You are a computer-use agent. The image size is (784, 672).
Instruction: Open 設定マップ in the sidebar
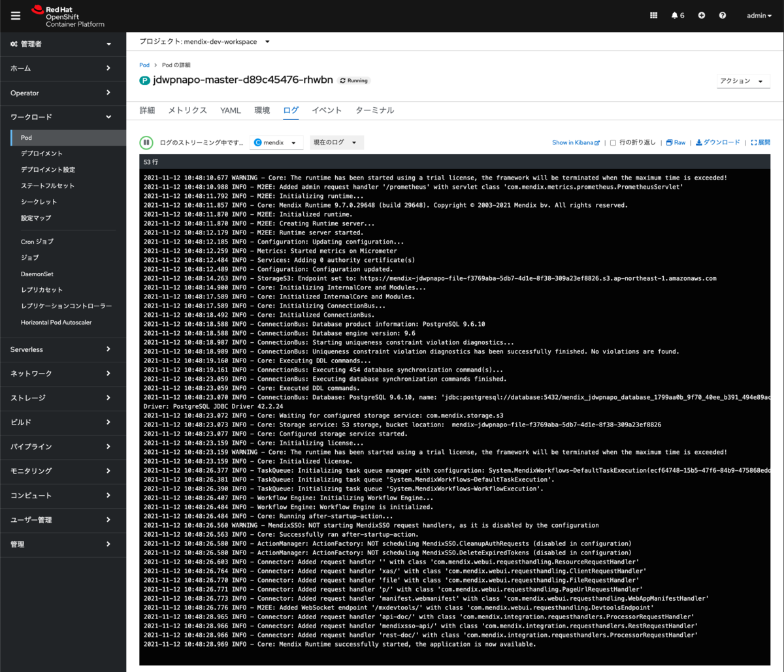pyautogui.click(x=68, y=218)
